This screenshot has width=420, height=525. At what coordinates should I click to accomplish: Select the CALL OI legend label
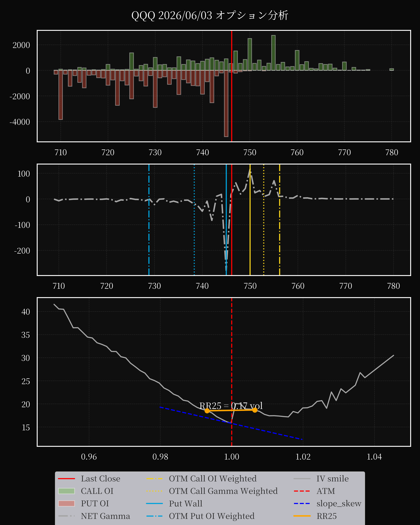(x=97, y=491)
